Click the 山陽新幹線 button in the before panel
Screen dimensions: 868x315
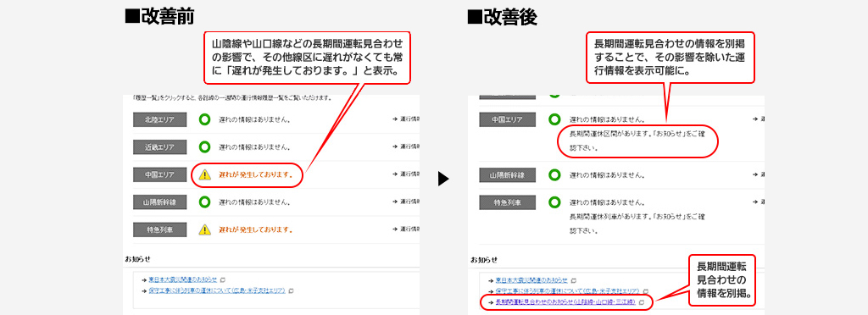point(159,202)
